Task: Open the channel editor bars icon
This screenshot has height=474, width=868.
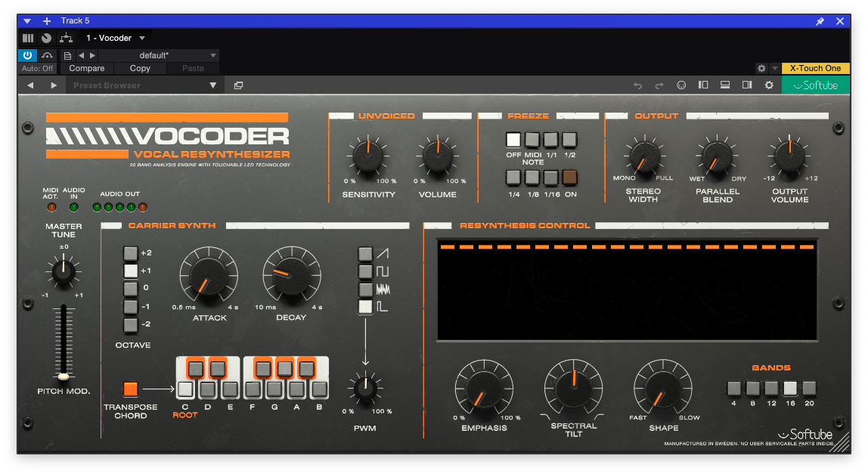Action: point(28,38)
